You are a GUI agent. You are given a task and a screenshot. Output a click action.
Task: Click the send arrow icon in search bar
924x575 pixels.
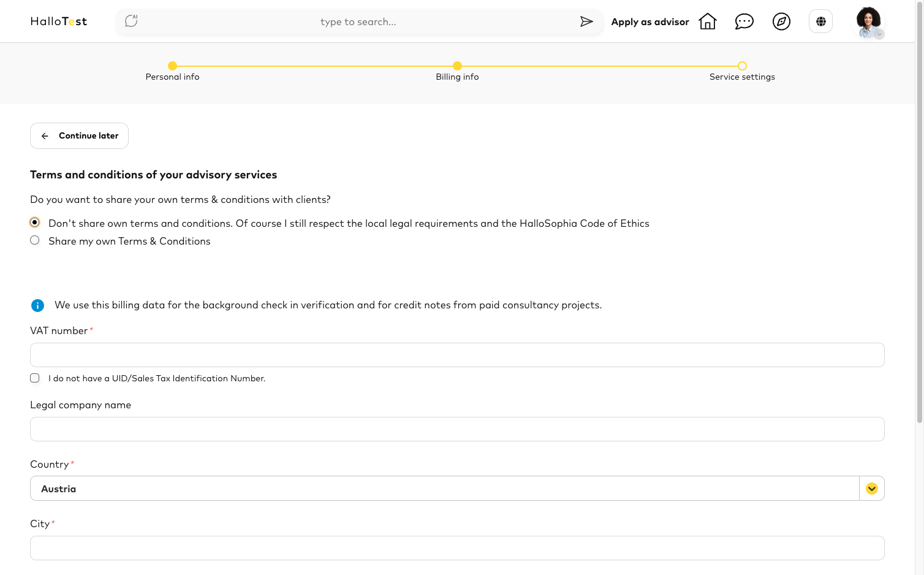click(x=586, y=21)
